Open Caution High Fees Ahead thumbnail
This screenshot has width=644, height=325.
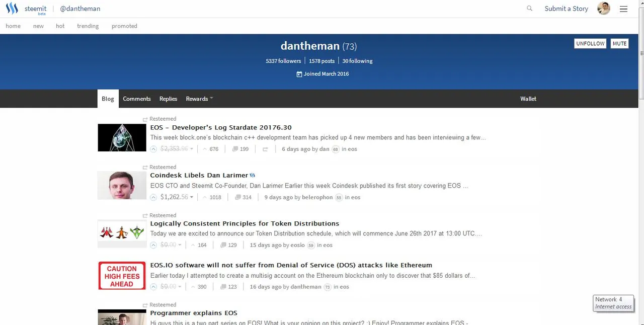pos(122,276)
